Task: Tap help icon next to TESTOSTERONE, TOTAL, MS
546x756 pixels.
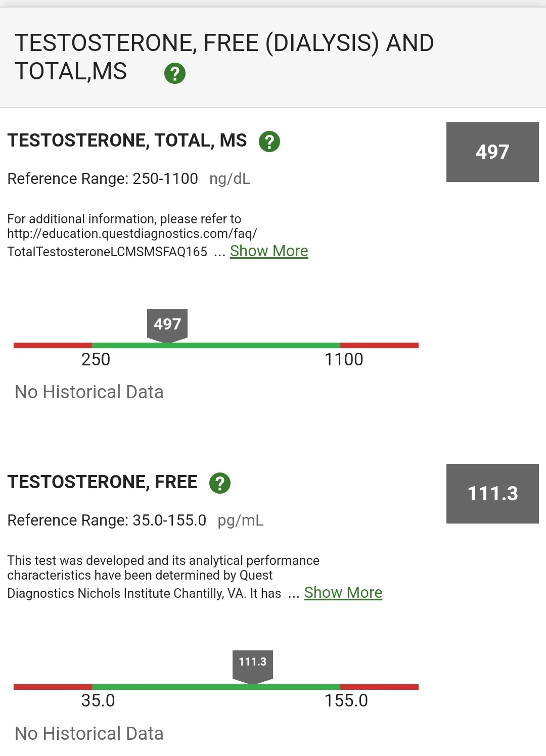Action: [269, 141]
